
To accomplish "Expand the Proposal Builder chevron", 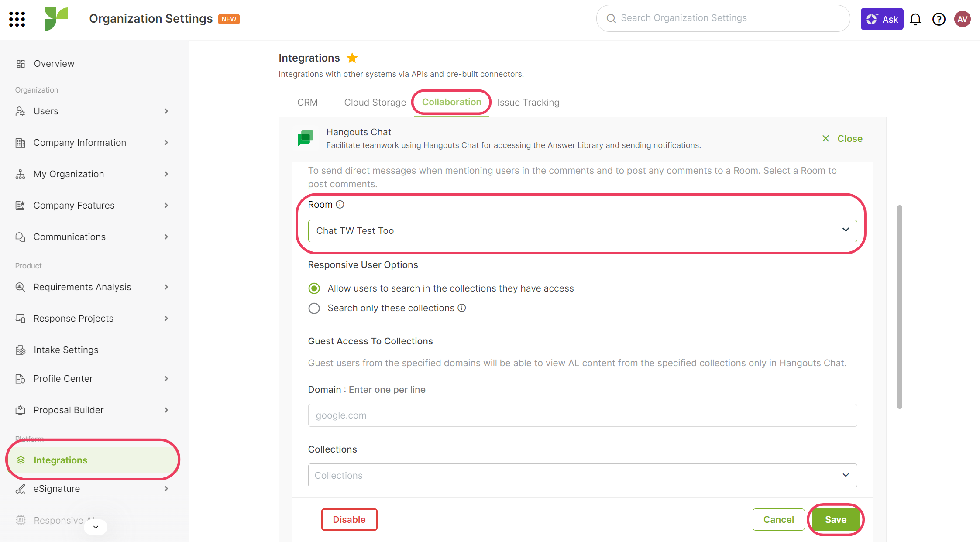I will (166, 410).
